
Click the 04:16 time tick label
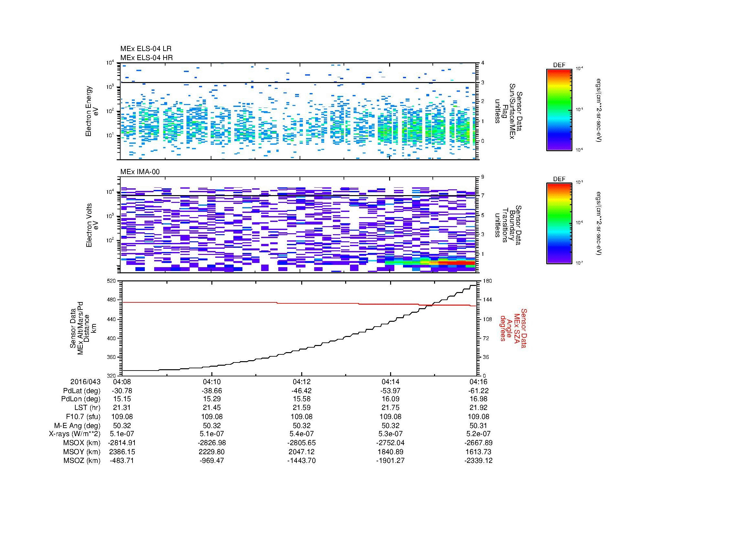(478, 382)
